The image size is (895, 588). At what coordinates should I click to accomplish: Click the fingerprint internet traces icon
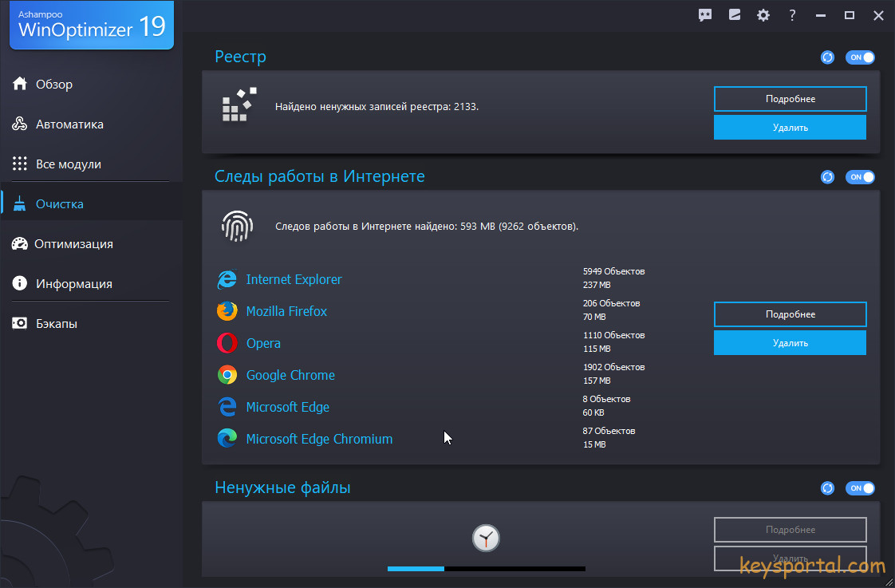point(237,227)
